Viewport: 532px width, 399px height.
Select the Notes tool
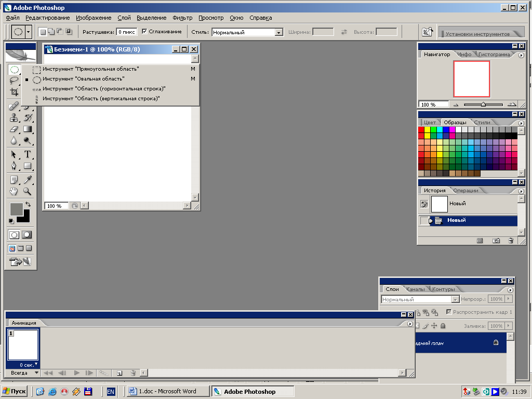[x=14, y=180]
